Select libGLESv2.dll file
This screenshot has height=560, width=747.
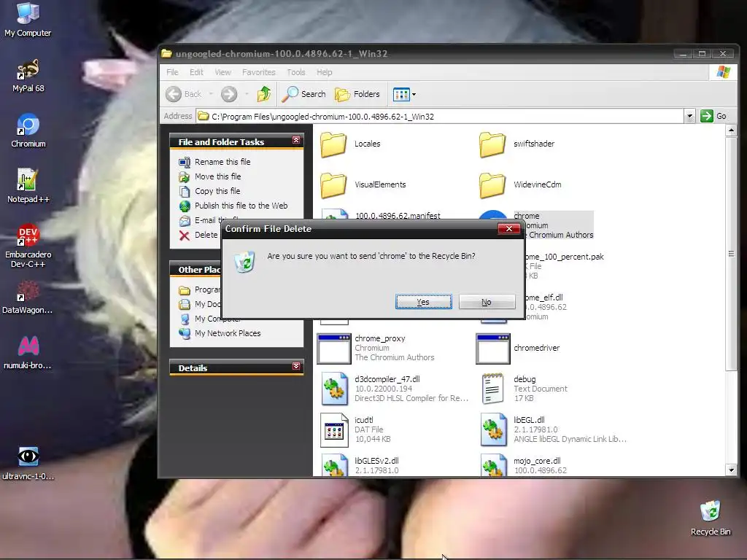click(360, 465)
